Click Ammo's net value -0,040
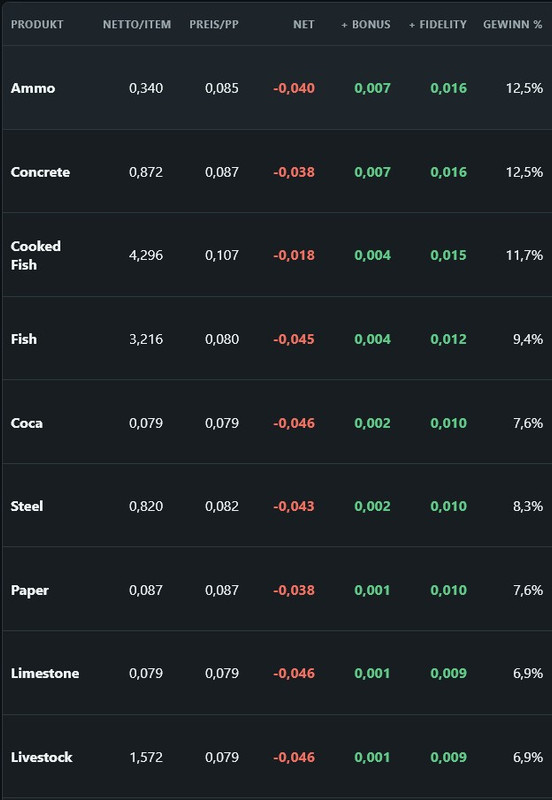552x800 pixels. point(294,88)
